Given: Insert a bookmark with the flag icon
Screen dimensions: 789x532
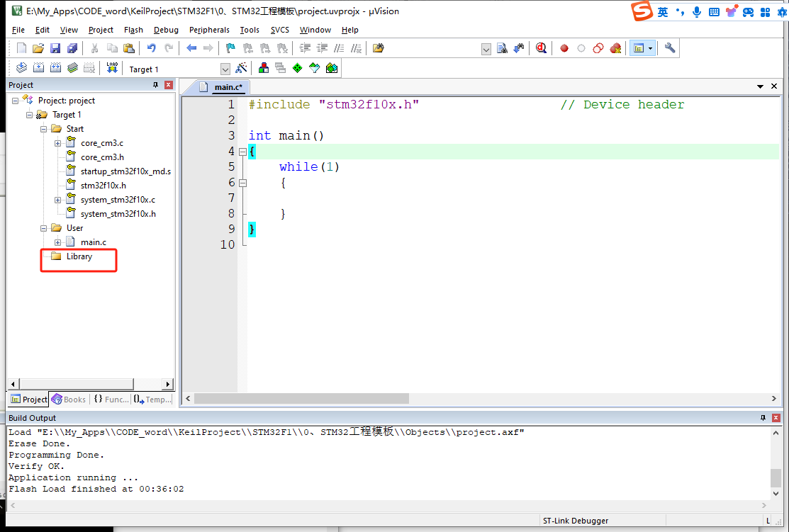Looking at the screenshot, I should click(230, 48).
